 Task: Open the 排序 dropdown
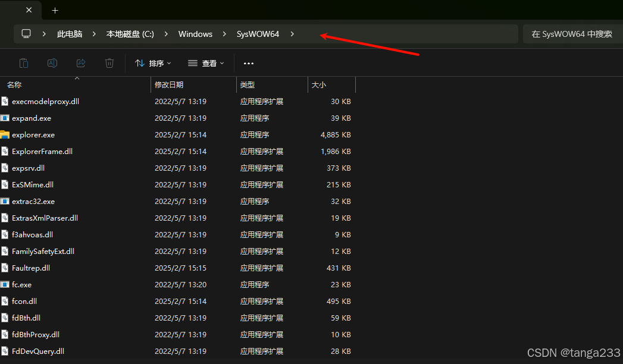point(154,62)
